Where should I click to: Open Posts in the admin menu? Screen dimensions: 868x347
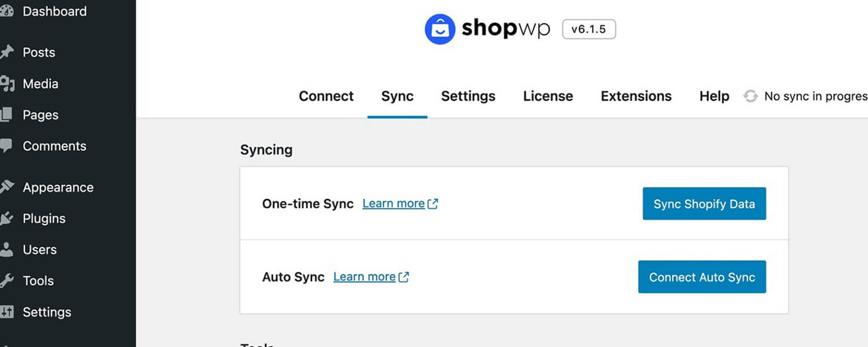tap(39, 53)
